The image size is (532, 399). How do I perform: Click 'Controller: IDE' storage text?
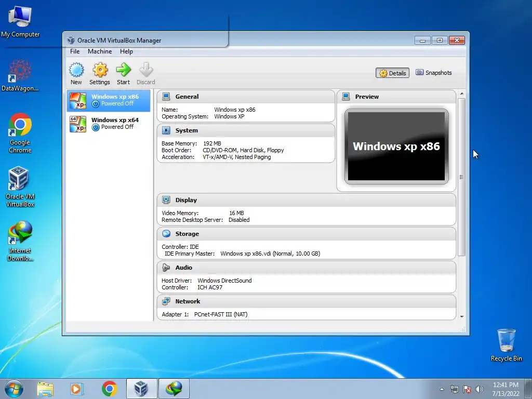point(180,247)
